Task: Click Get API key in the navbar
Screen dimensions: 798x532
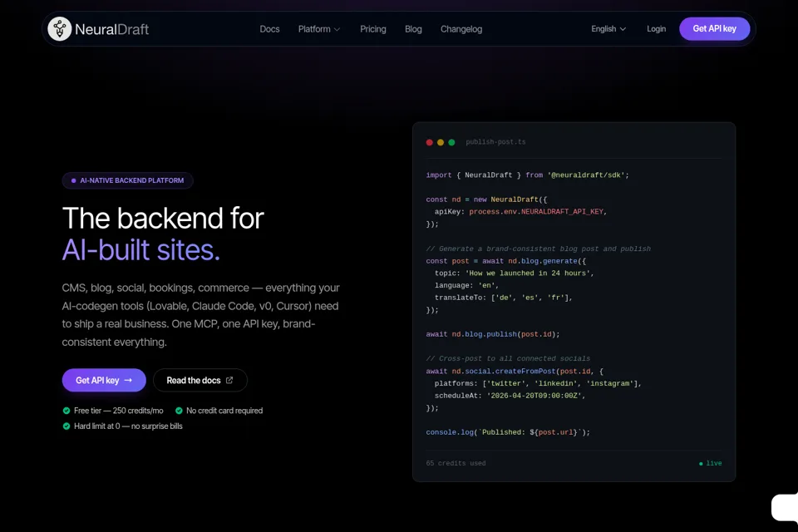Action: pyautogui.click(x=714, y=28)
